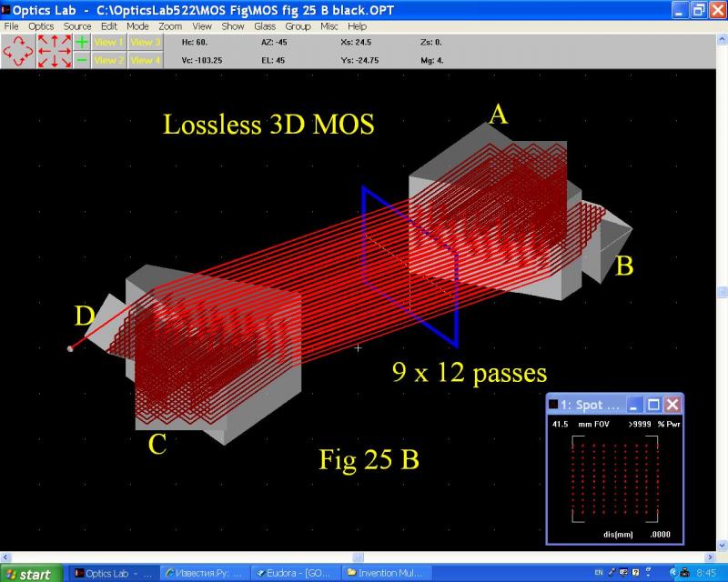Click the red pan direction arrows icon

pos(55,51)
